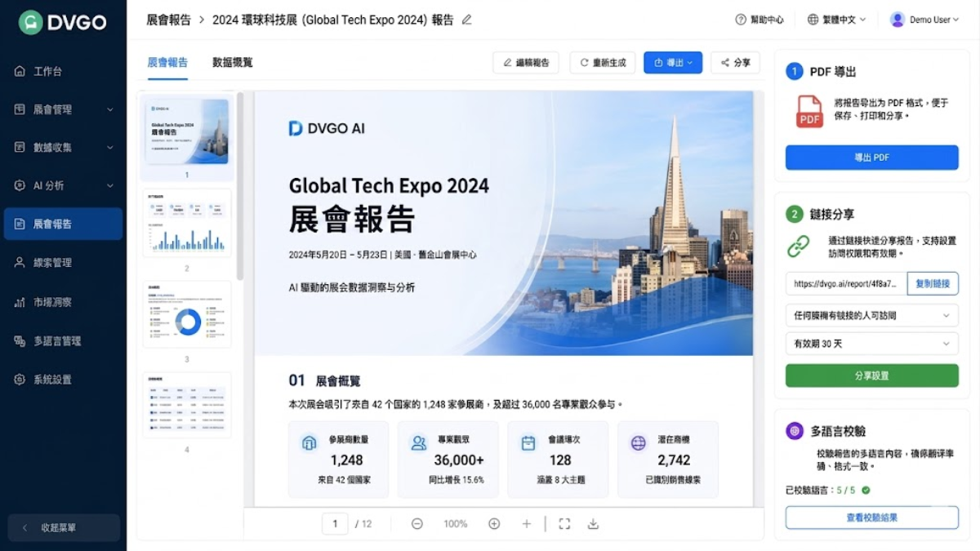
Task: Click the 复制鏈接 button
Action: click(933, 284)
